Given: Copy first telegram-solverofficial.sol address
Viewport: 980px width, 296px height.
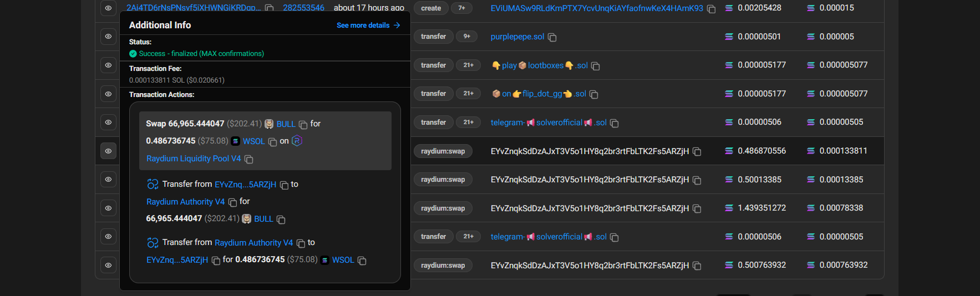Looking at the screenshot, I should [x=615, y=123].
